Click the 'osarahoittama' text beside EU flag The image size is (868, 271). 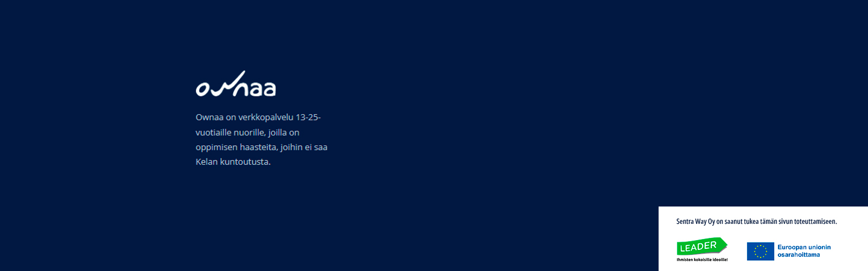click(799, 255)
